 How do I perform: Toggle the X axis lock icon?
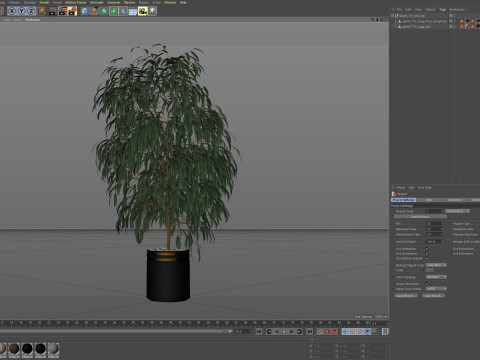coord(12,11)
